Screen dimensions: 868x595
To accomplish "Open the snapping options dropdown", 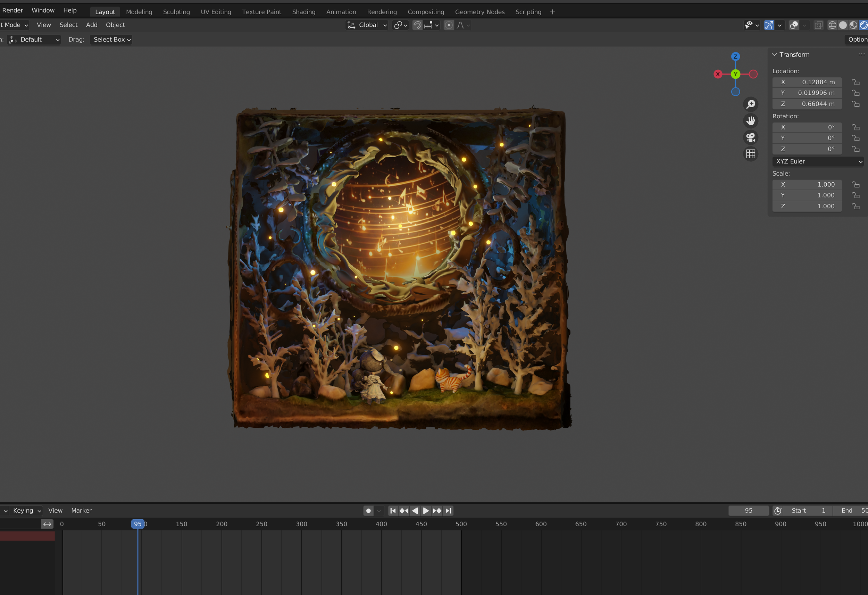I will [431, 25].
